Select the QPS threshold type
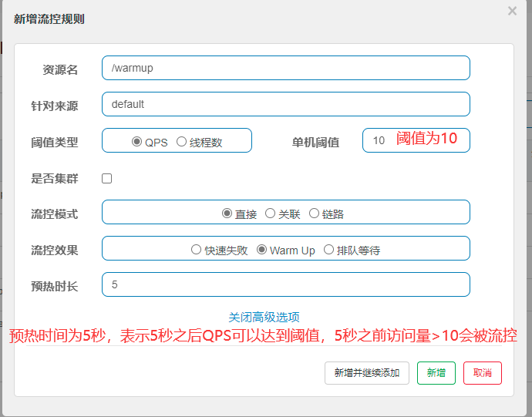 (x=137, y=141)
